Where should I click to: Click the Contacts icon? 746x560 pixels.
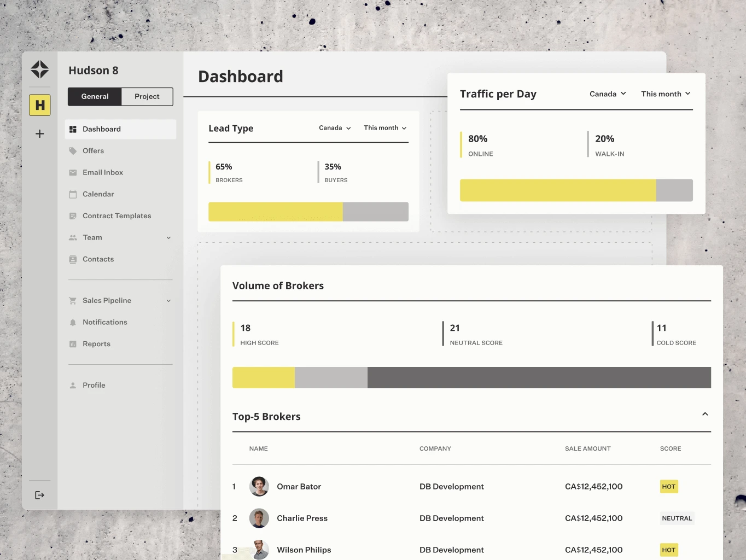pos(73,259)
